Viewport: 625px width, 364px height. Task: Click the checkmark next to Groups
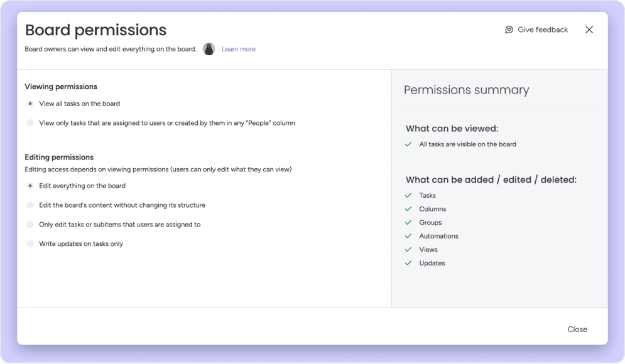pyautogui.click(x=409, y=223)
